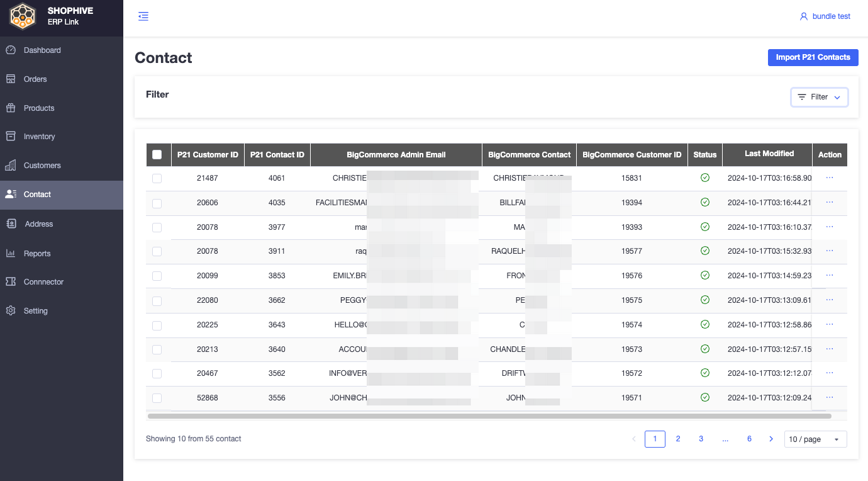Click status check icon for contact 3662

coord(705,300)
